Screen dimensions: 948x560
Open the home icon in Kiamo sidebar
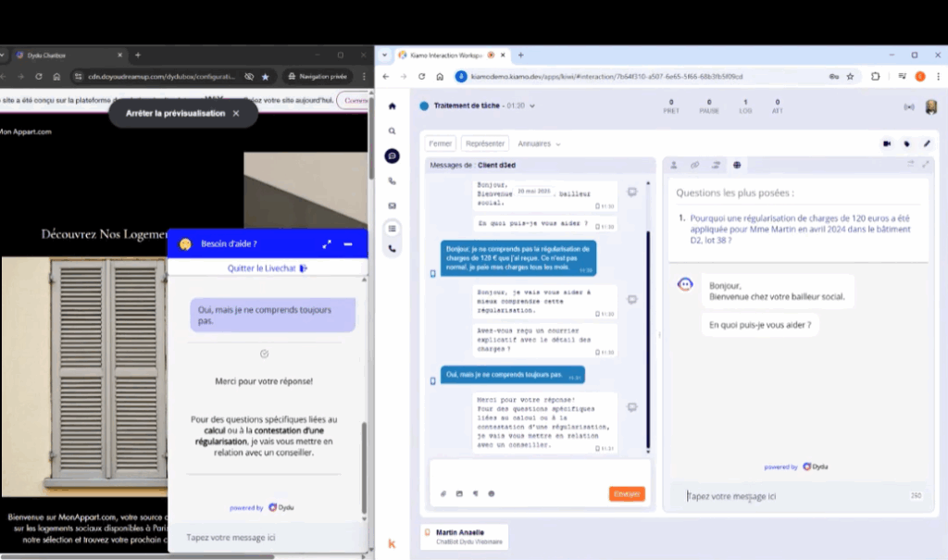click(392, 106)
